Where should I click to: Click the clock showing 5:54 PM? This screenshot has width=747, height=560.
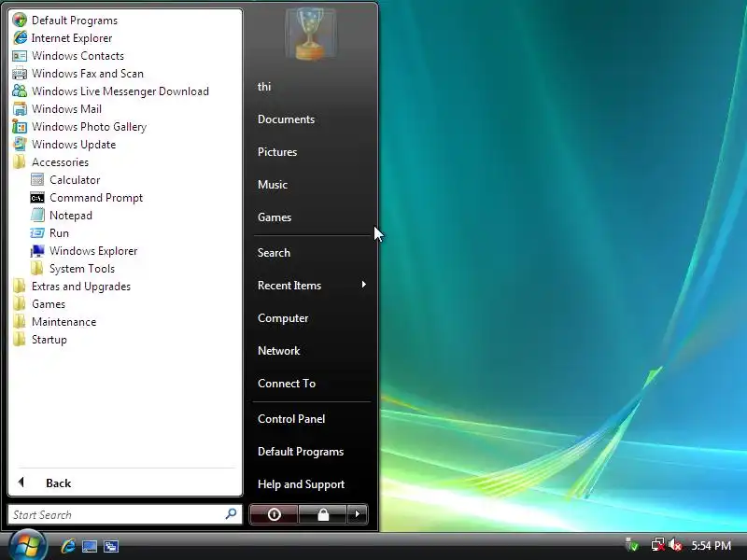click(x=712, y=545)
